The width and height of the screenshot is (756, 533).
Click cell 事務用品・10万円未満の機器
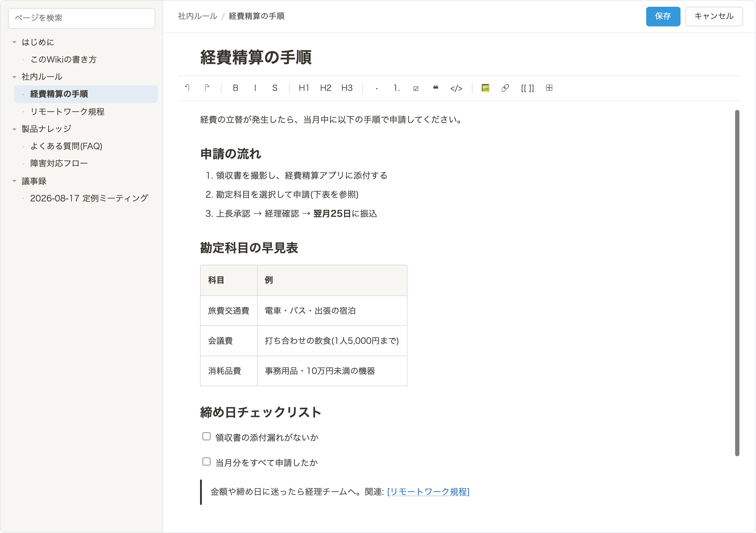332,371
